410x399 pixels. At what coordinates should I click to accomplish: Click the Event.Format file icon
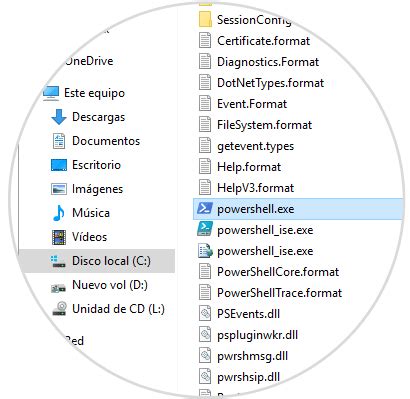tap(205, 104)
